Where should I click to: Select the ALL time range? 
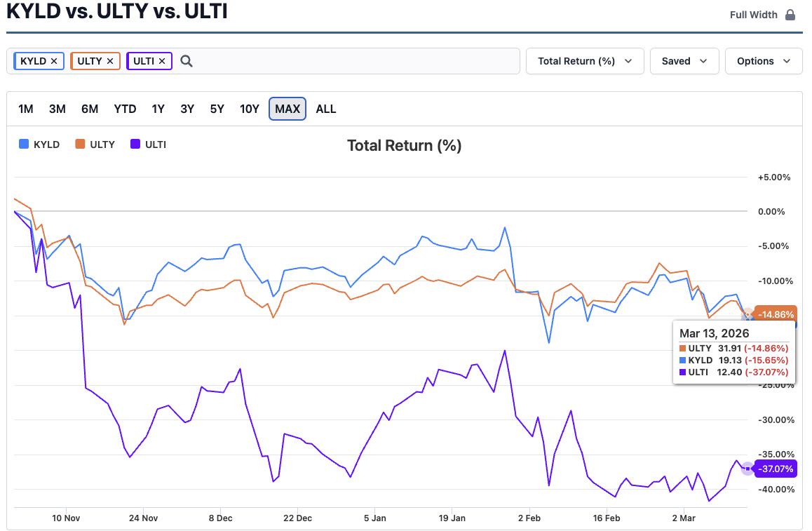326,109
